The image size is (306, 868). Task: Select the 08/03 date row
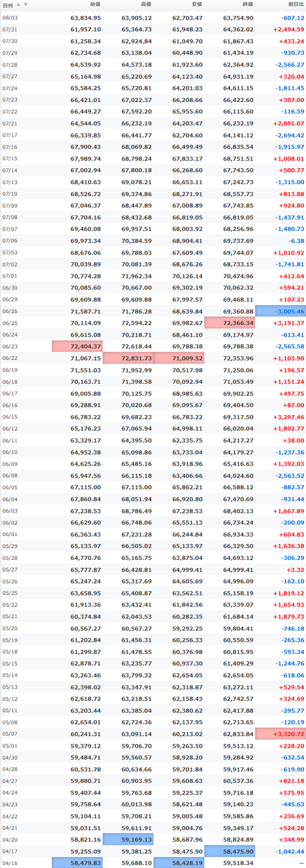coord(153,18)
